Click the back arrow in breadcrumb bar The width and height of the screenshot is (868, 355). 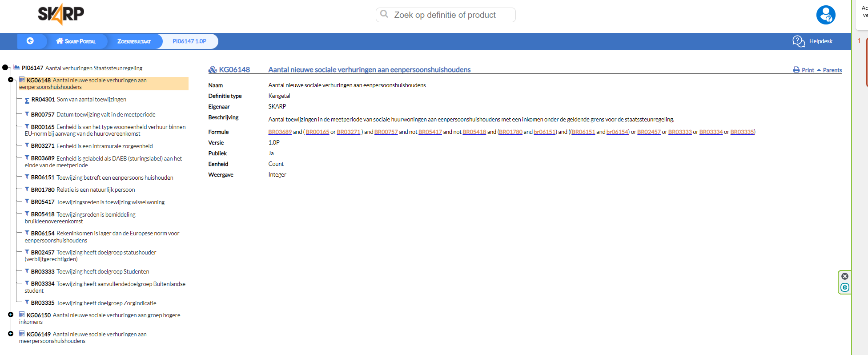(30, 41)
